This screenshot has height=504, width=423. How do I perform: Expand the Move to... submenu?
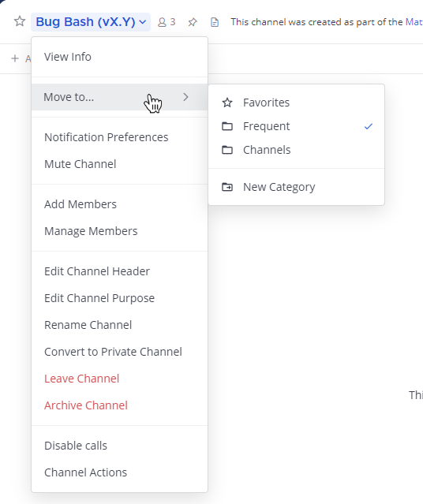[x=120, y=97]
